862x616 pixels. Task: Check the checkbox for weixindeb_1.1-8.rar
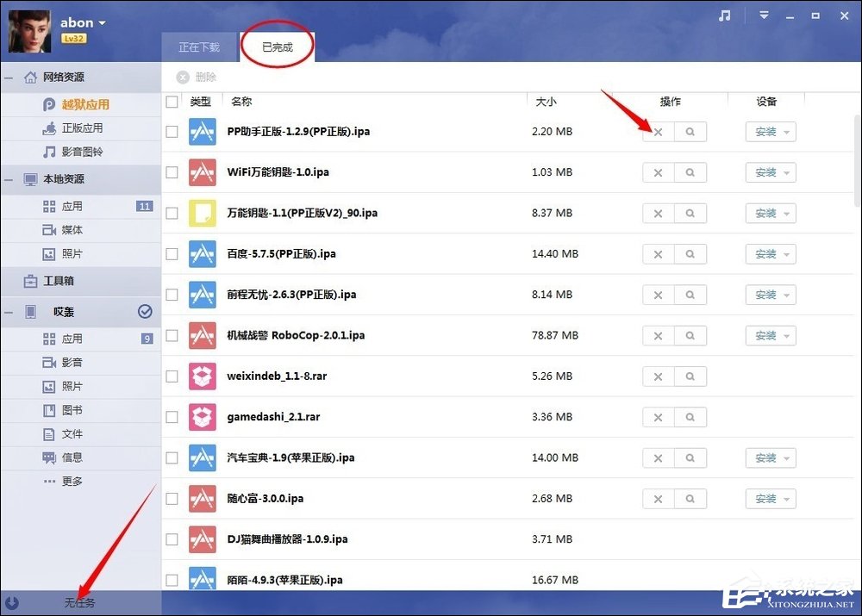[172, 376]
